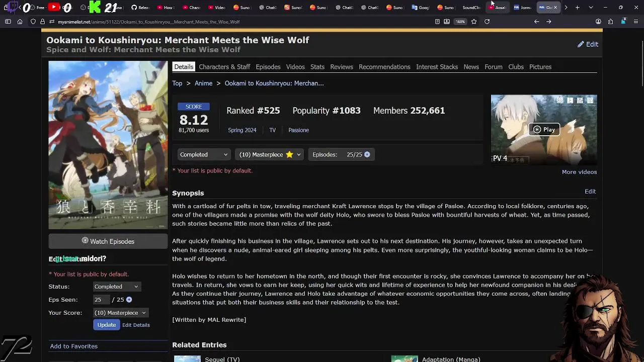644x362 pixels.
Task: Open the extensions puzzle icon
Action: coord(610,22)
